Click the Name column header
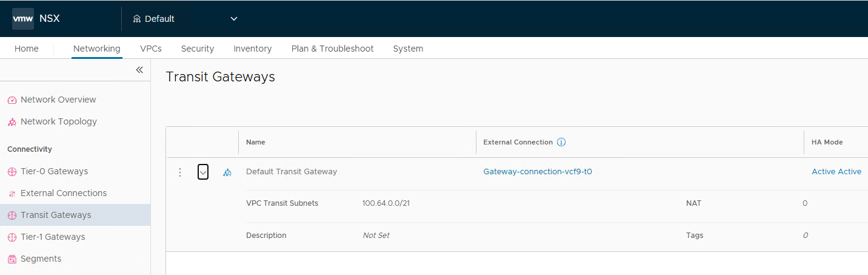868x275 pixels. [256, 142]
